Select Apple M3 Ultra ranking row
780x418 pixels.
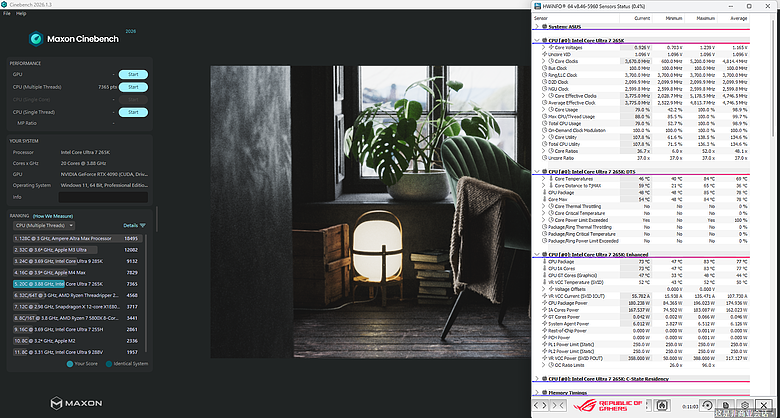78,250
